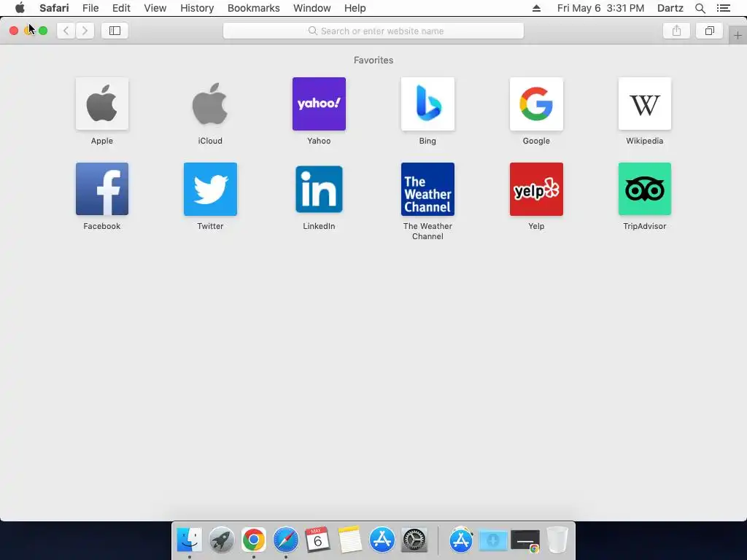Open System Preferences gear in the Dock
The height and width of the screenshot is (560, 747).
pos(414,540)
